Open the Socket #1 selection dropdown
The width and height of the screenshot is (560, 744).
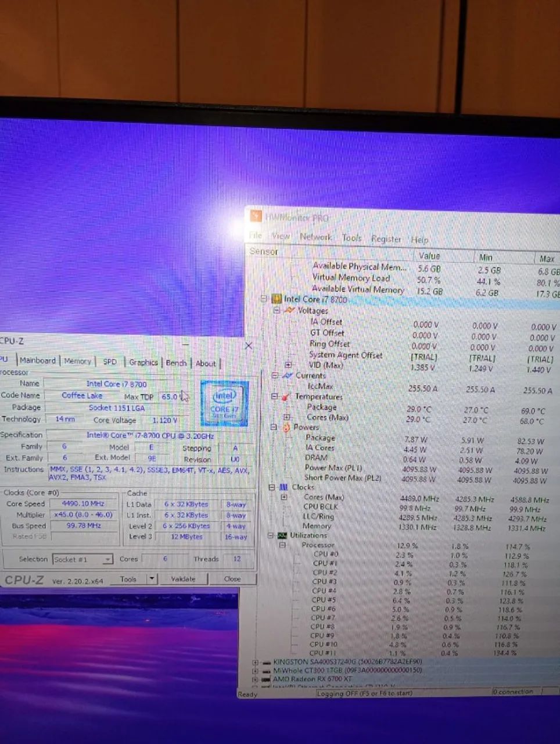[x=82, y=559]
